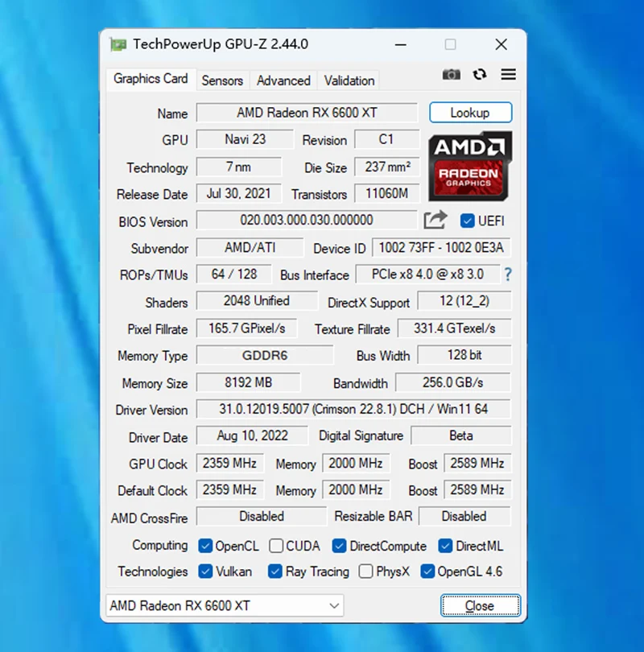The image size is (644, 652).
Task: Toggle the UEFI checkbox
Action: click(x=468, y=221)
